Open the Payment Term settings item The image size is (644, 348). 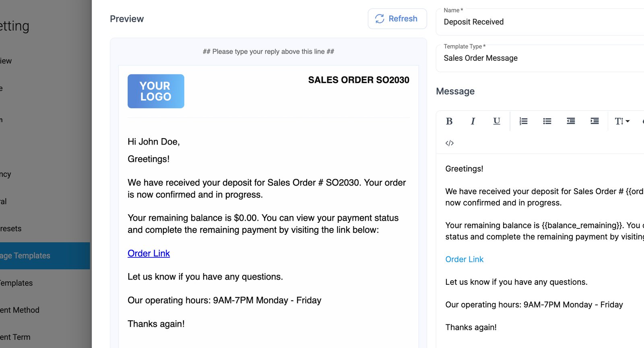(15, 337)
